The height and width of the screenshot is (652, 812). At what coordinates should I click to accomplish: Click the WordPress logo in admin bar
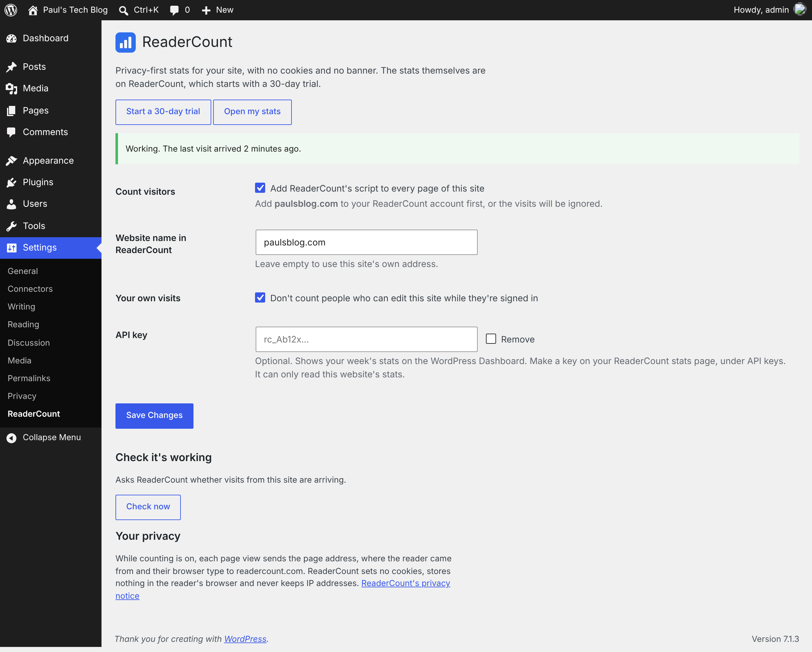11,10
